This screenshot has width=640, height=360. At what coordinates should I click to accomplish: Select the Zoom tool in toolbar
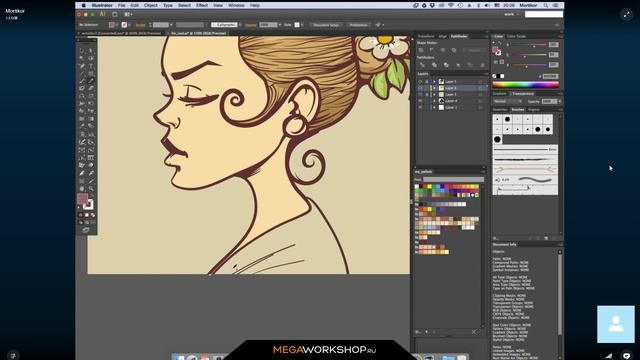91,189
